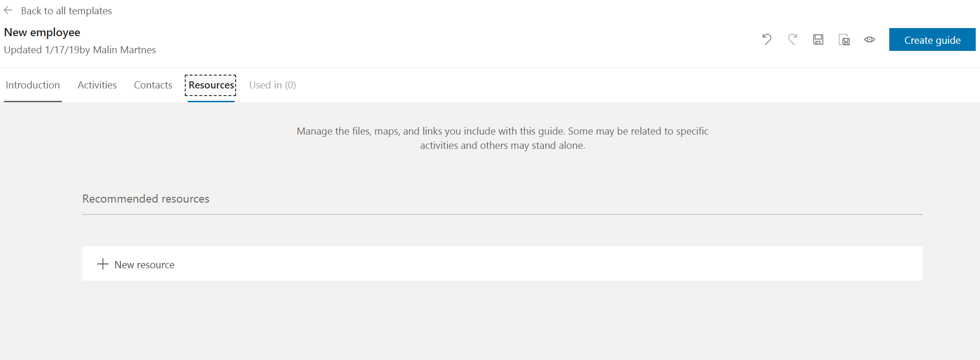Select the Resources tab
This screenshot has width=980, height=360.
(211, 85)
